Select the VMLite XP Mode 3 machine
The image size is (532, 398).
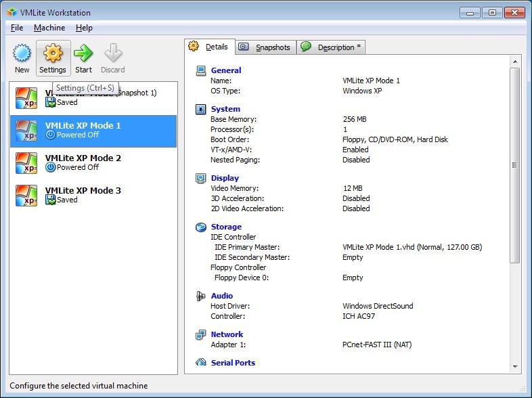pos(93,196)
